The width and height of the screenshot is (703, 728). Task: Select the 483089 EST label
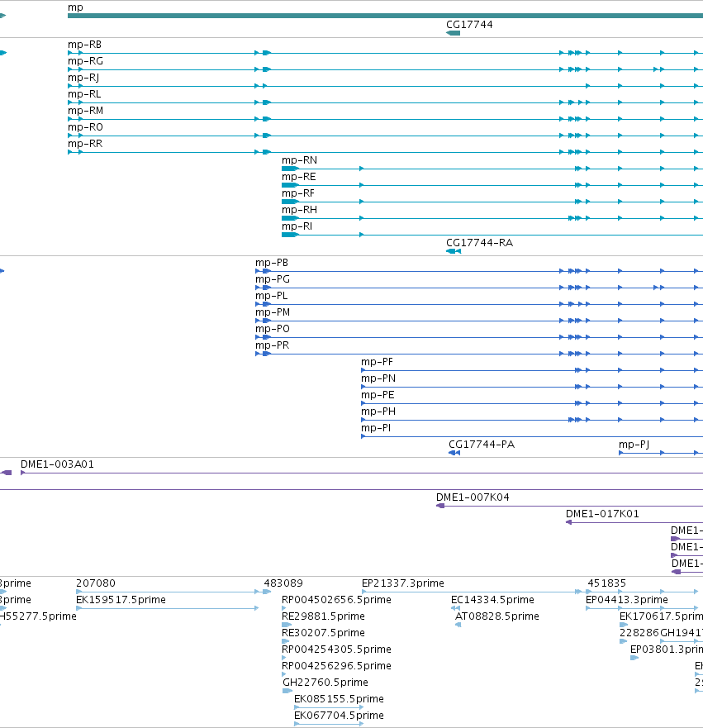pyautogui.click(x=283, y=583)
